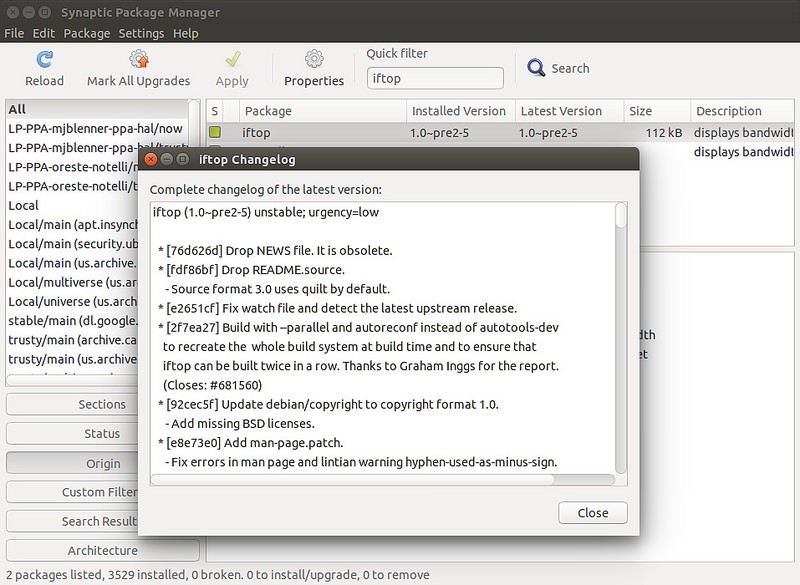Maximize the iftop Changelog dialog
The image size is (800, 585).
(182, 160)
